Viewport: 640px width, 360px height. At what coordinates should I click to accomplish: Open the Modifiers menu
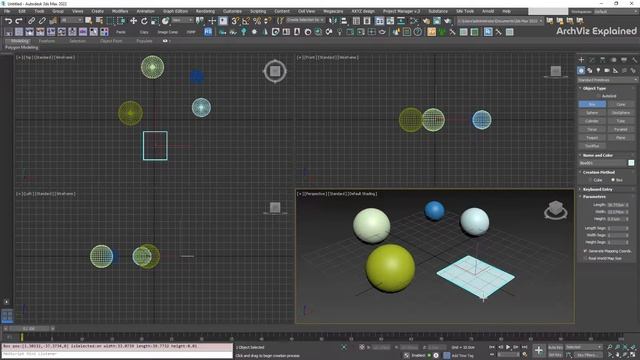[x=120, y=11]
